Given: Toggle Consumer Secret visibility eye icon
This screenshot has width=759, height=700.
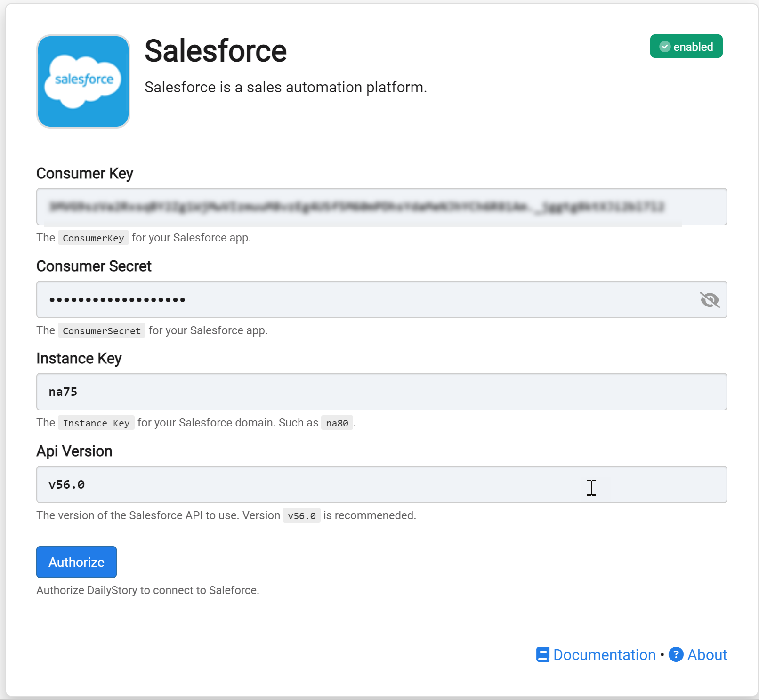Looking at the screenshot, I should pos(710,299).
